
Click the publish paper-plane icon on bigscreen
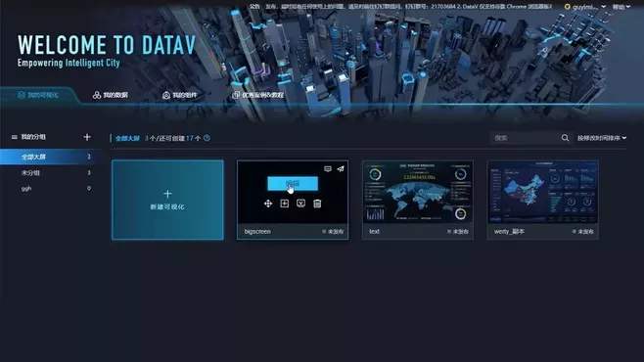click(x=341, y=168)
